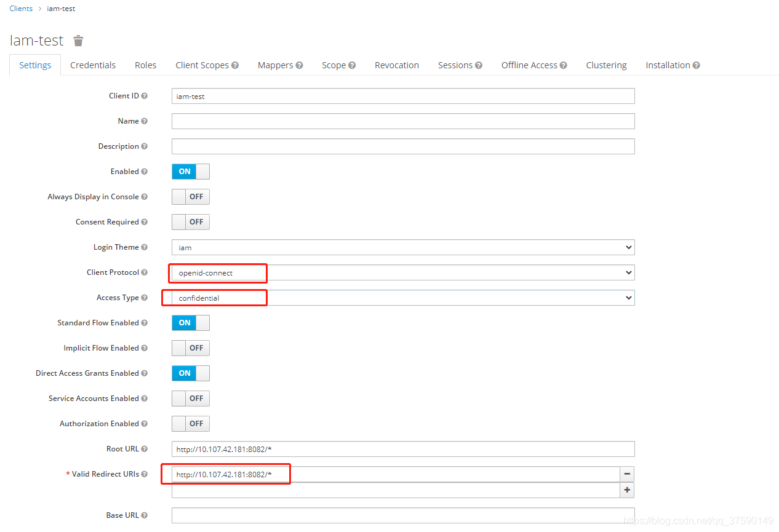Open the help tooltip beside Client ID
This screenshot has height=532, width=779.
pyautogui.click(x=146, y=96)
